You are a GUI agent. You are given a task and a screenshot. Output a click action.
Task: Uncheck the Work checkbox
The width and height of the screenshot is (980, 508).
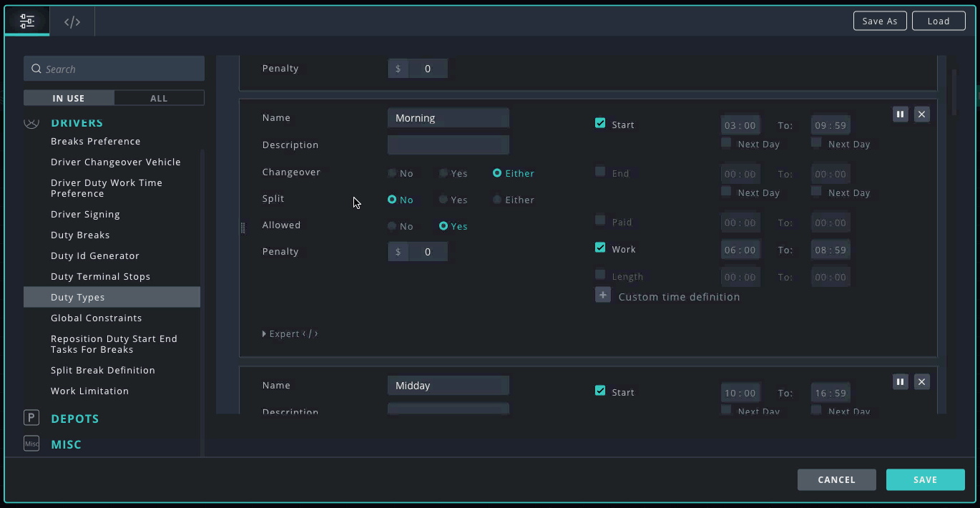pyautogui.click(x=600, y=248)
